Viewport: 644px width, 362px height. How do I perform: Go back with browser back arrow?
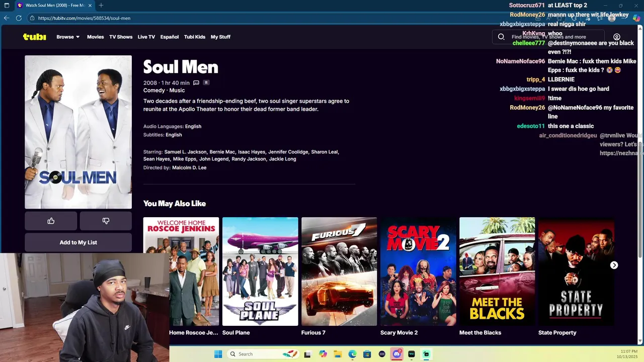[x=7, y=18]
